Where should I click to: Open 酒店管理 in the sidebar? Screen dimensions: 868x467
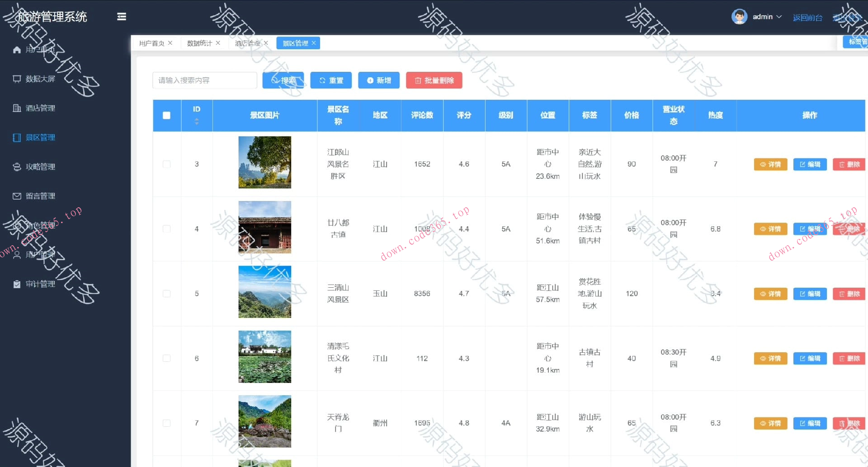point(40,108)
